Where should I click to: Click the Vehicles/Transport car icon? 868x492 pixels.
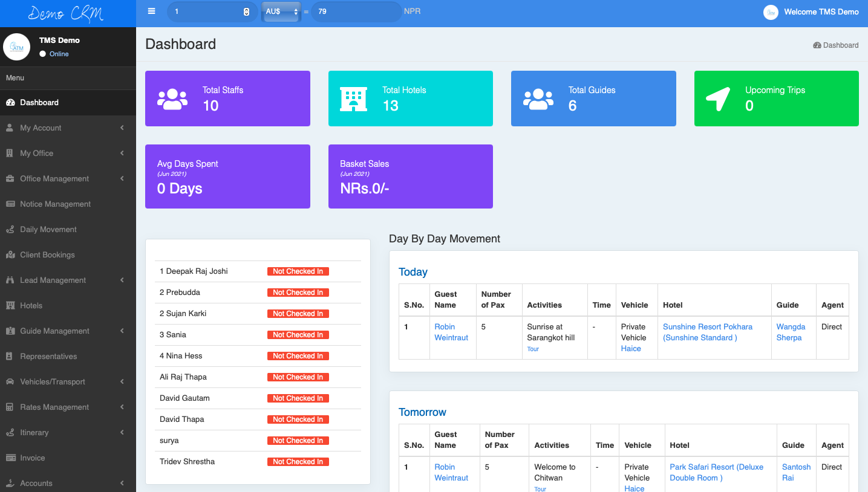coord(10,382)
